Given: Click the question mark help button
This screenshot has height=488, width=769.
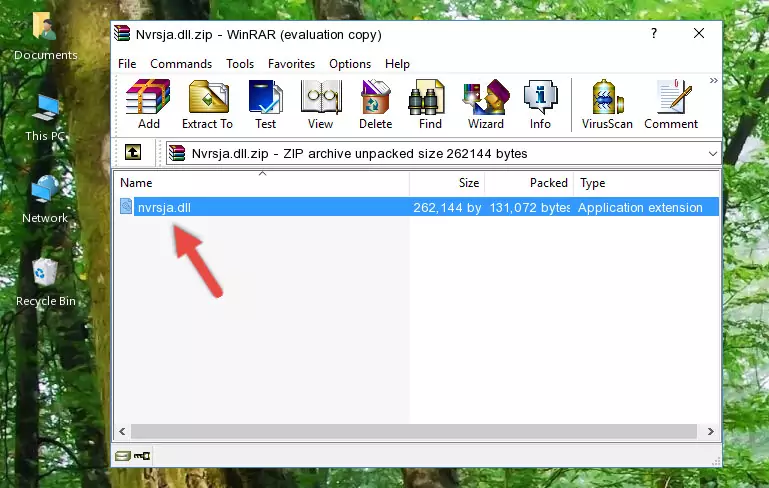Looking at the screenshot, I should click(654, 33).
